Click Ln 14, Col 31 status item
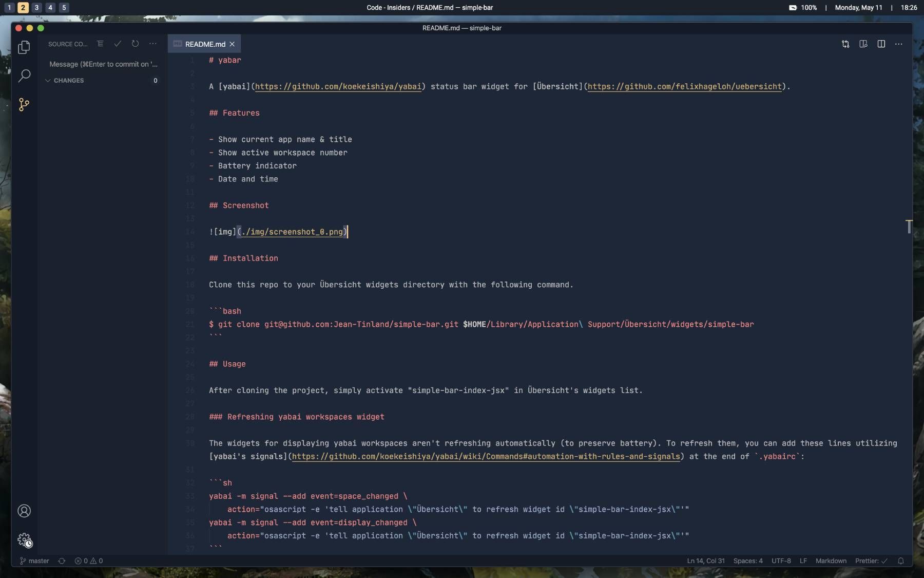Viewport: 924px width, 578px height. [x=706, y=561]
